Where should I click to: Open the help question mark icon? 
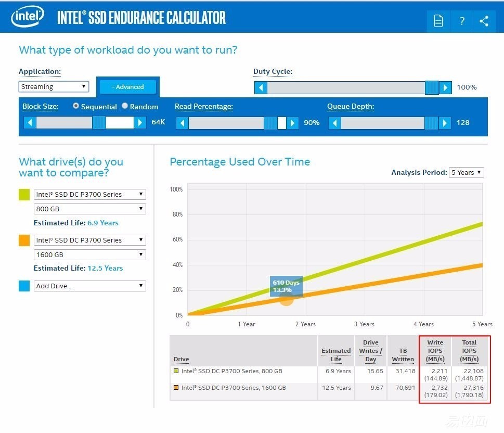coord(462,21)
